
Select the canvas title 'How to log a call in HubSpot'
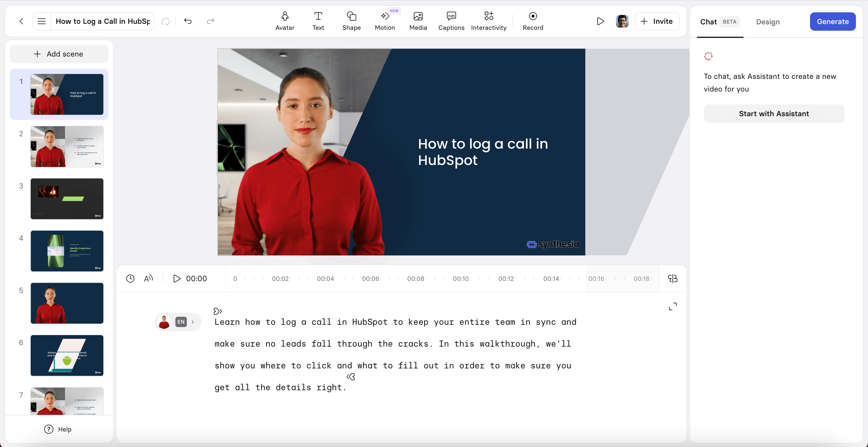483,152
